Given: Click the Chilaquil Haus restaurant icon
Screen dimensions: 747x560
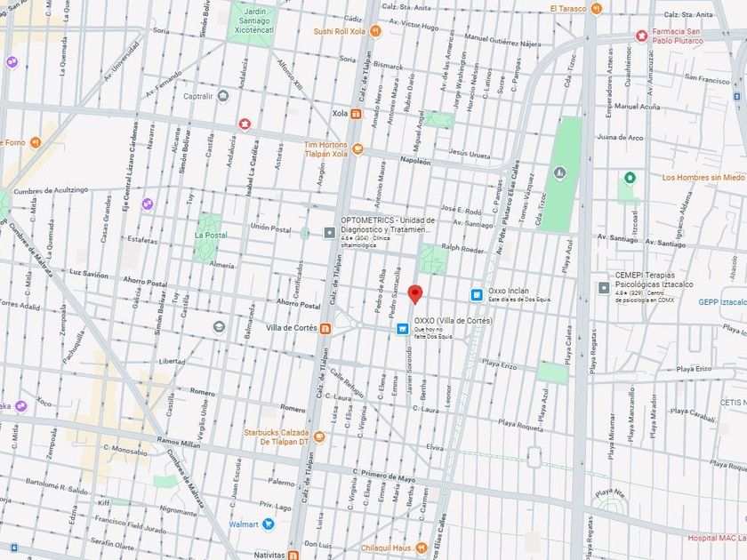Looking at the screenshot, I should point(422,548).
